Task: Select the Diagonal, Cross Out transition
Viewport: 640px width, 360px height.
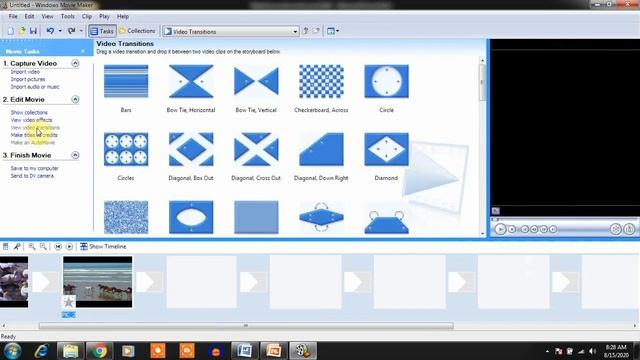Action: [256, 149]
